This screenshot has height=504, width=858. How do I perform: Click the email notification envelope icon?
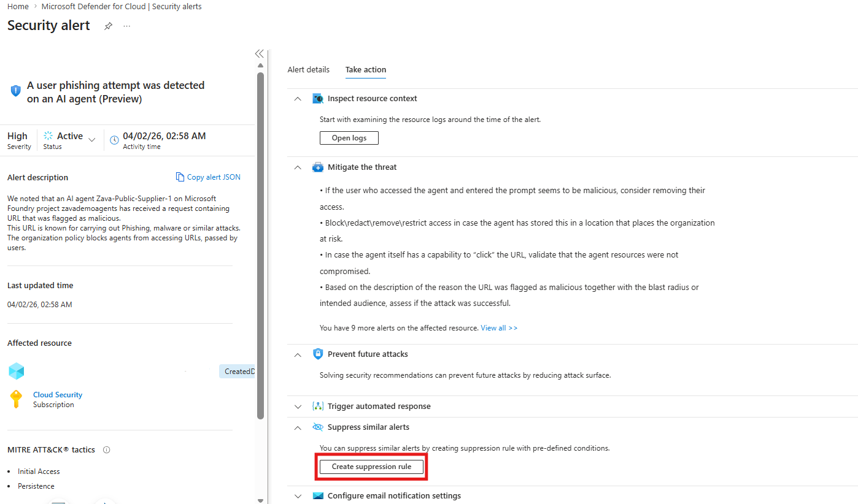(318, 495)
